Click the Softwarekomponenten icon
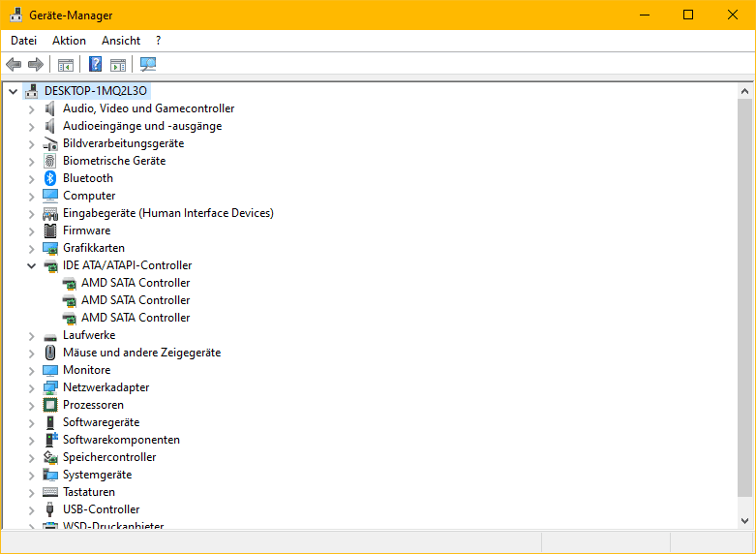 51,440
